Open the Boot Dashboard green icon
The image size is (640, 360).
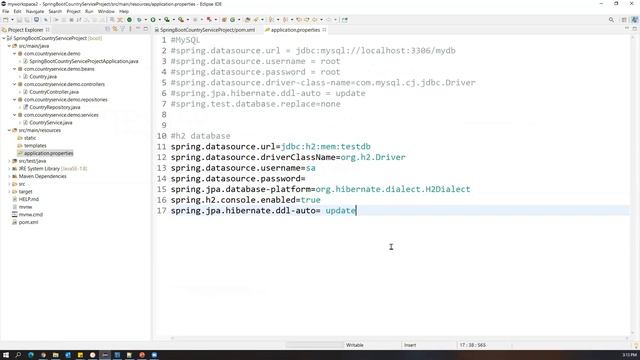[129, 20]
